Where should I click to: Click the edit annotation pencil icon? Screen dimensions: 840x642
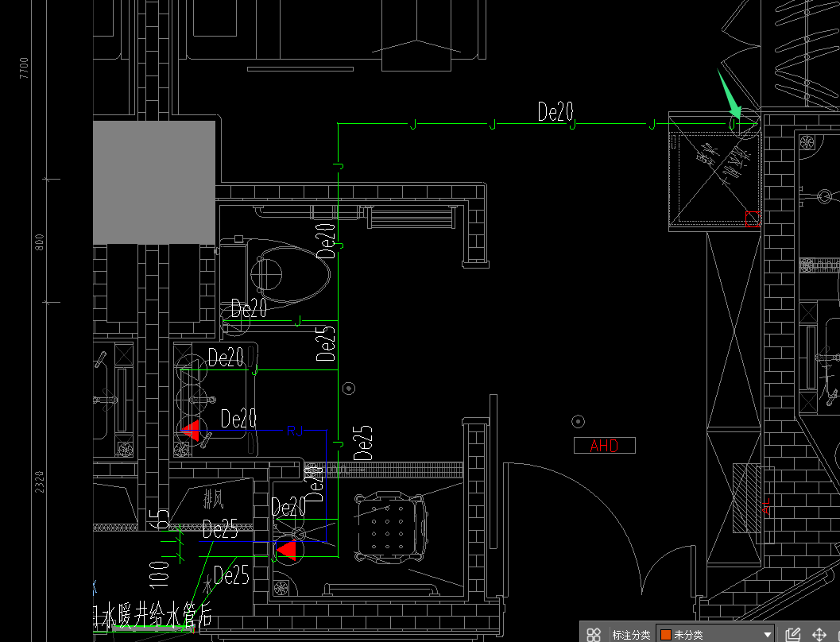pos(793,635)
